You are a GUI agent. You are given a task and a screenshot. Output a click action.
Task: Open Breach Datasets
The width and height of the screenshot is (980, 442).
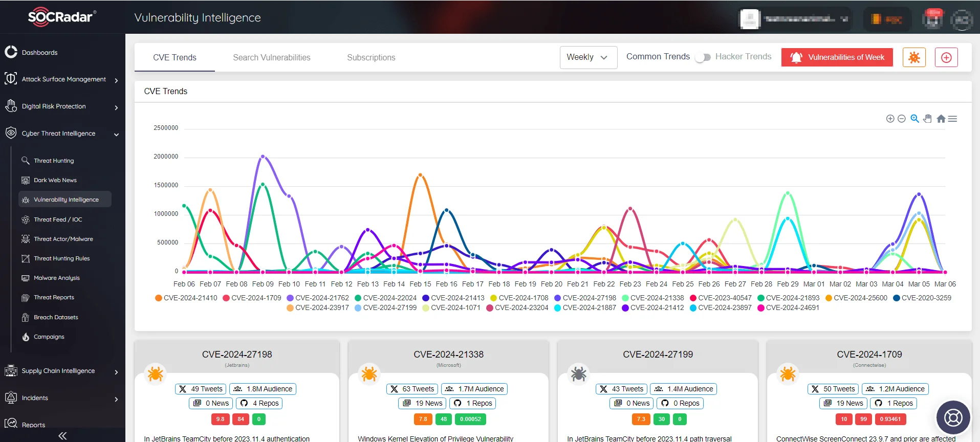pos(56,317)
